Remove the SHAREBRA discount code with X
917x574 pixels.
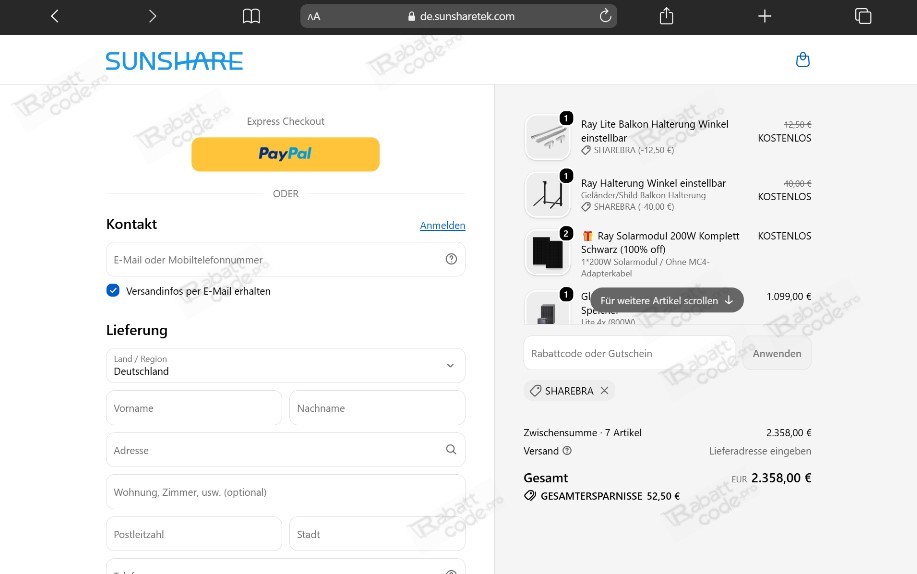(605, 390)
